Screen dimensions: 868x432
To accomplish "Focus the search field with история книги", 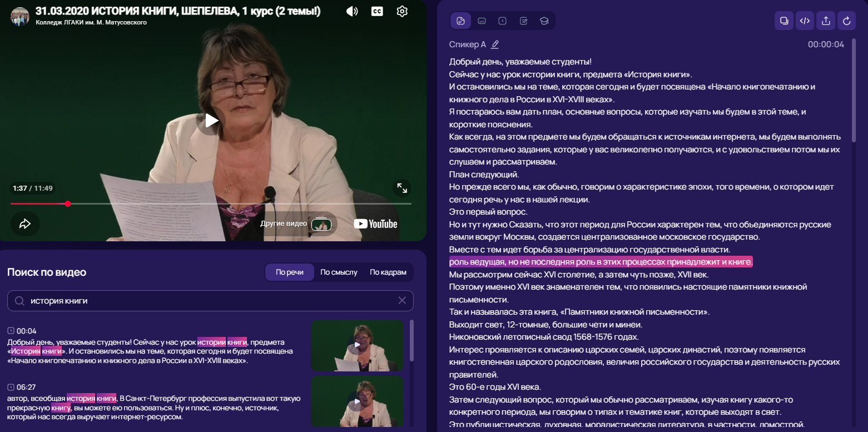I will pyautogui.click(x=210, y=301).
